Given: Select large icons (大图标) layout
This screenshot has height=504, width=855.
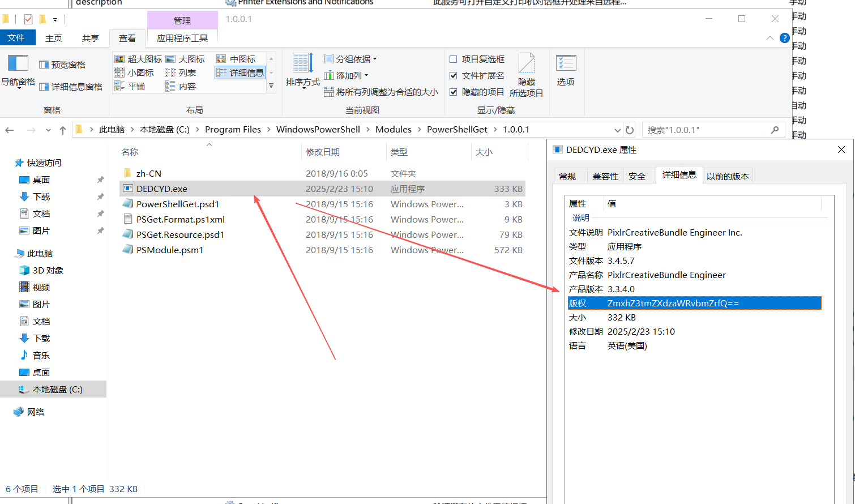Looking at the screenshot, I should (185, 59).
